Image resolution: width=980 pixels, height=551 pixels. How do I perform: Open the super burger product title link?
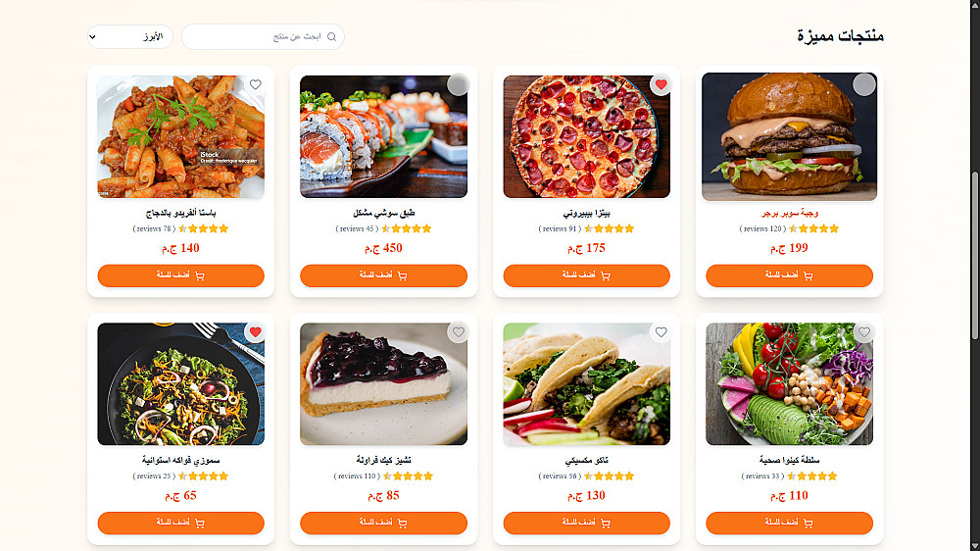pyautogui.click(x=789, y=214)
